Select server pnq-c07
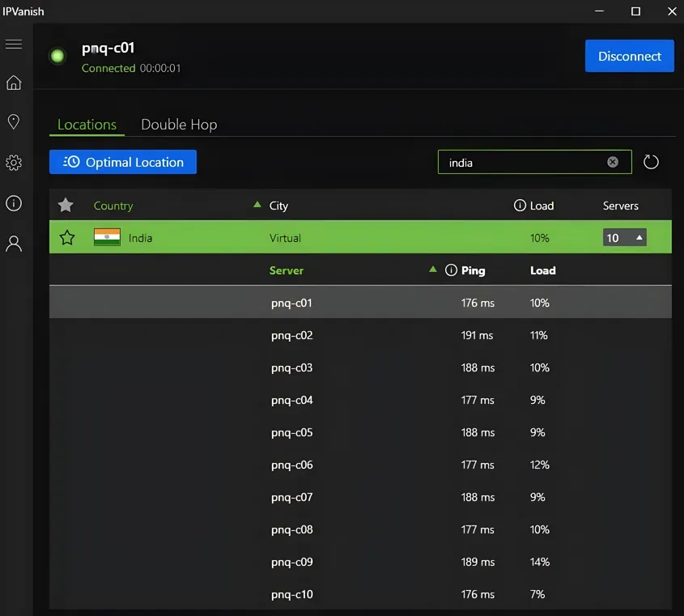The image size is (684, 616). [360, 496]
